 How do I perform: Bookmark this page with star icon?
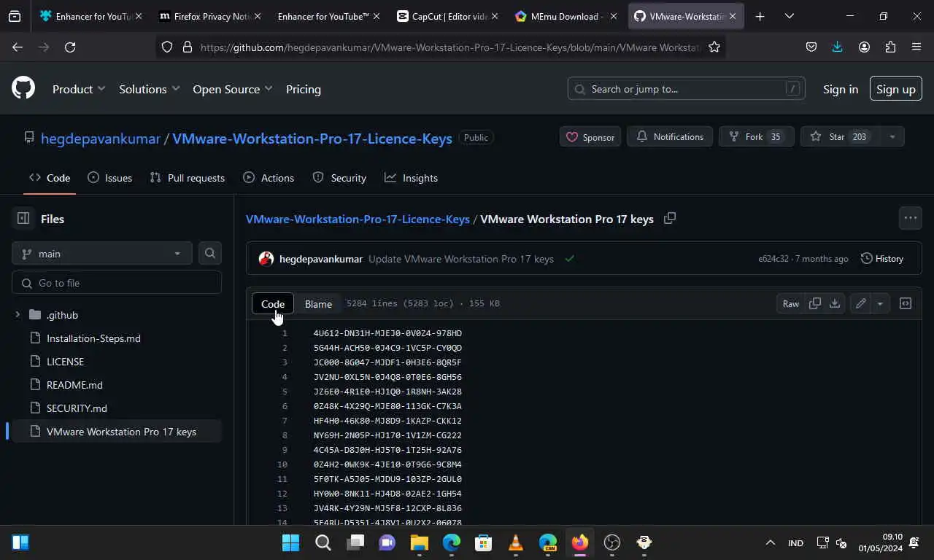click(714, 47)
